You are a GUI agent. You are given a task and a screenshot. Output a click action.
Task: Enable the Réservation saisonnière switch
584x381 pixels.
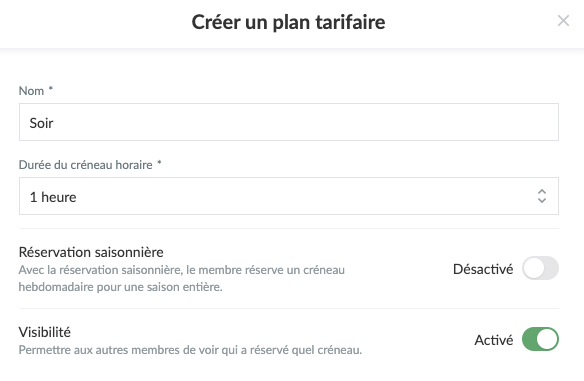click(540, 268)
